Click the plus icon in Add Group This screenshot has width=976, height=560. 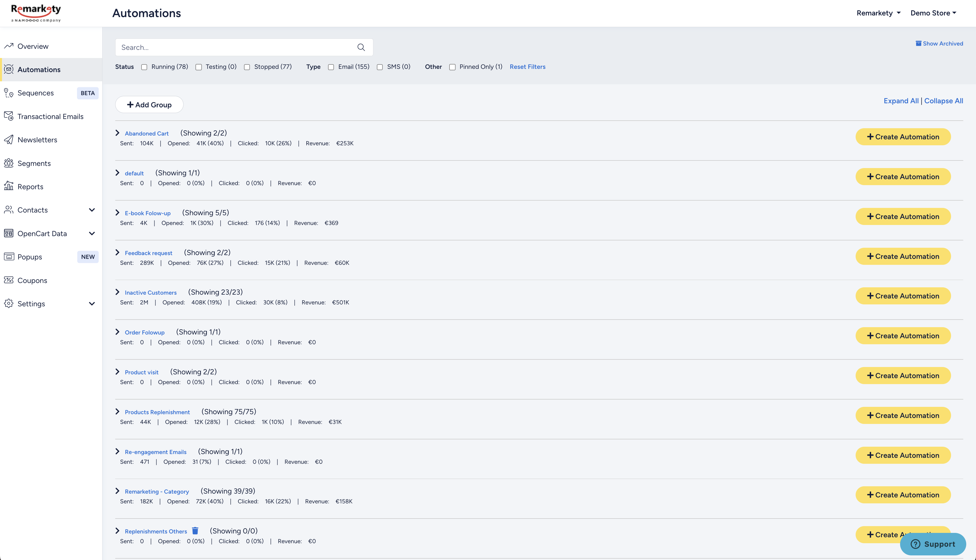(x=130, y=105)
